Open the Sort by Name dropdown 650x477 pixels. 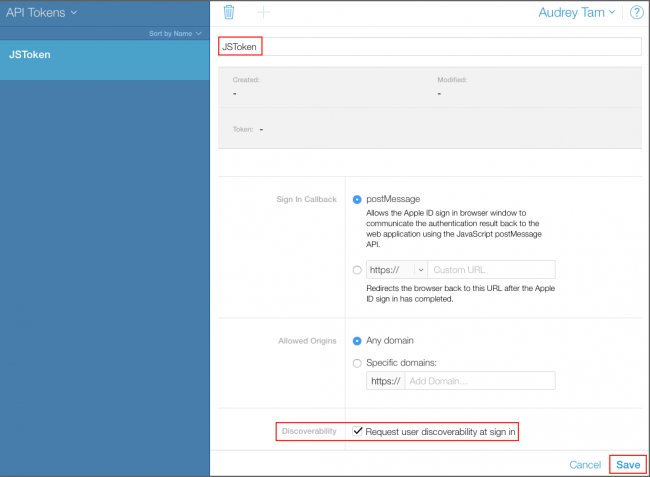pos(175,34)
